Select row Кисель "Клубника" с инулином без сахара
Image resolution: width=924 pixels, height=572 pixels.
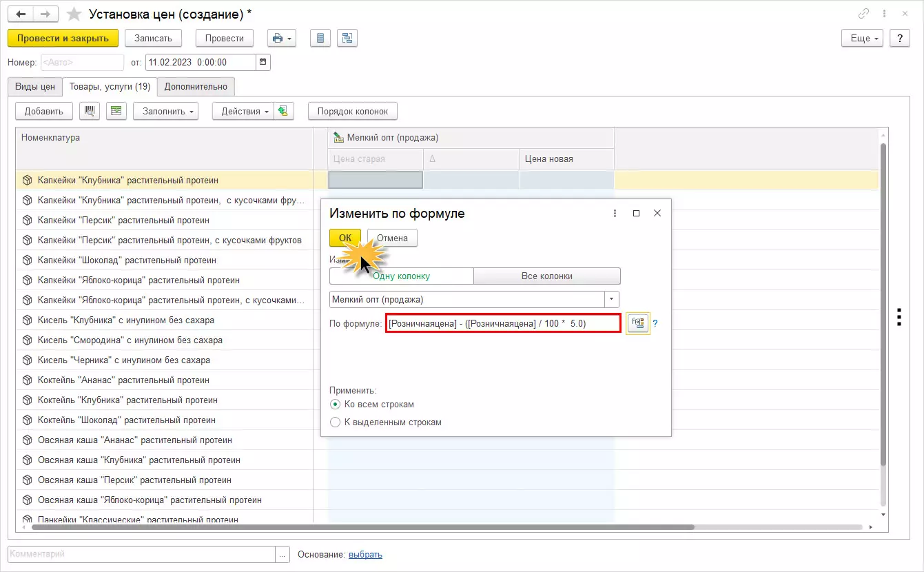pos(165,320)
